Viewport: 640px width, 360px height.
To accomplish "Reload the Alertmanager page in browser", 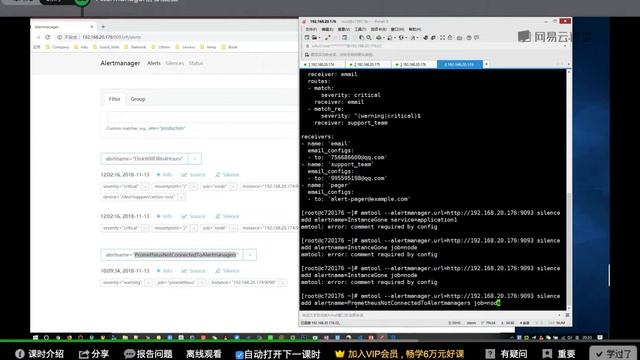I will point(48,37).
